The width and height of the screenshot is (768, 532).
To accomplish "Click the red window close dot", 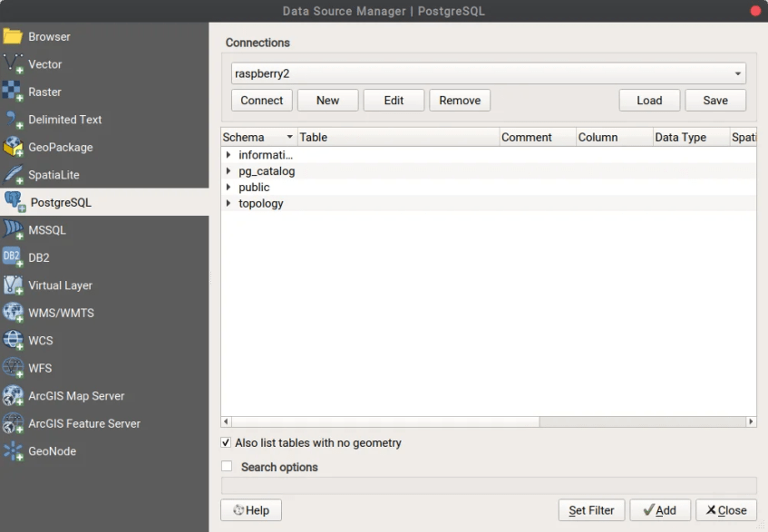I will (755, 11).
